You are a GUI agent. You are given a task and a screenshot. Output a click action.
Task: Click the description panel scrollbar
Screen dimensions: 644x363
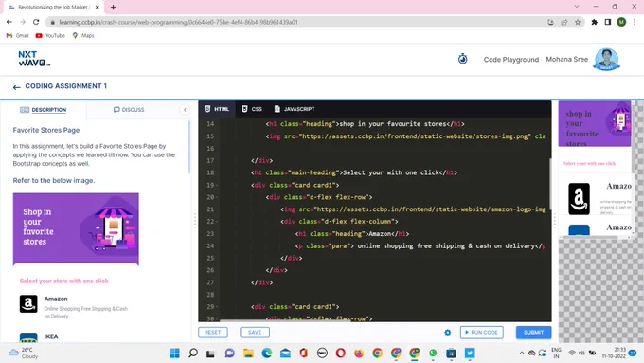tap(188, 147)
